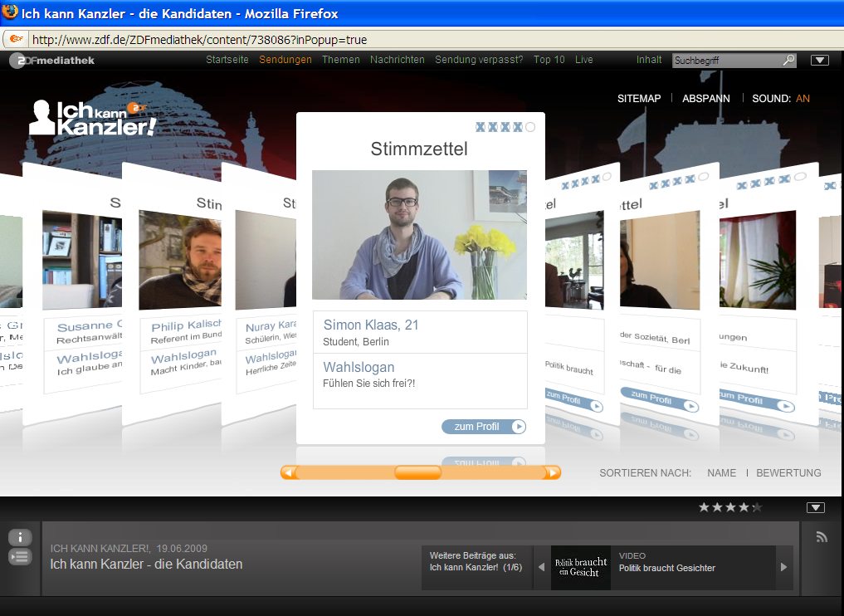Viewport: 844px width, 616px height.
Task: Select the Nuray ballot card
Action: [260, 293]
